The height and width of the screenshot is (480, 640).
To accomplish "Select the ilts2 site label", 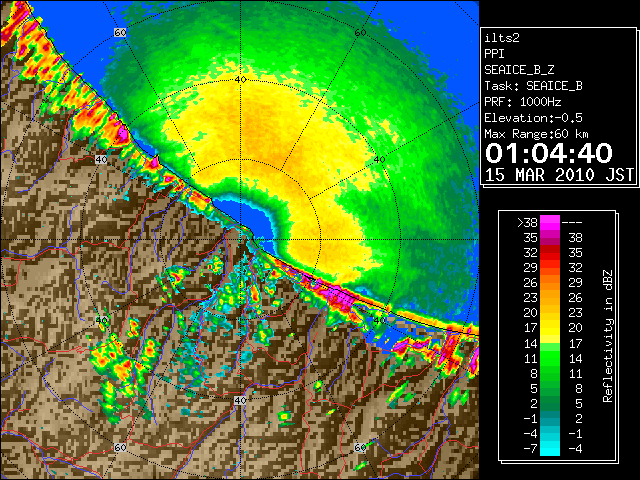I will pyautogui.click(x=502, y=38).
